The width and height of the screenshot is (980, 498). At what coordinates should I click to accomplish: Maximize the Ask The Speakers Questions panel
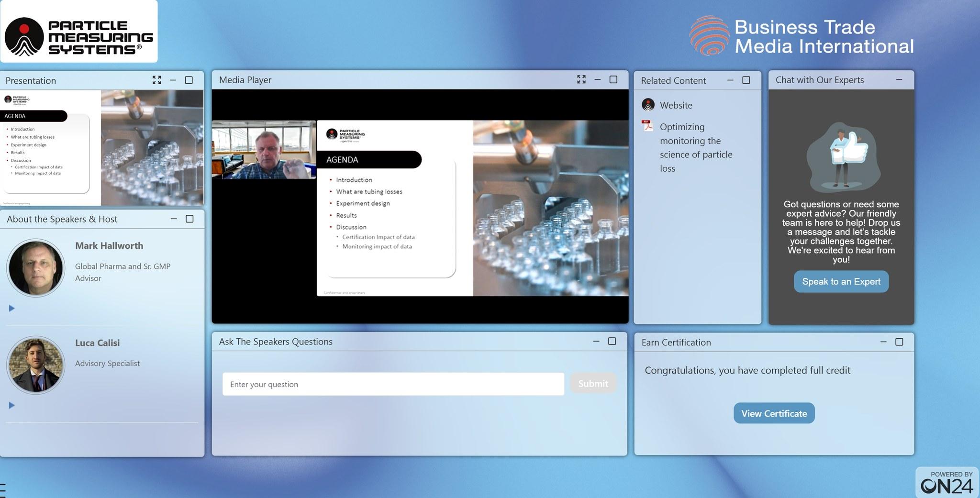tap(612, 341)
